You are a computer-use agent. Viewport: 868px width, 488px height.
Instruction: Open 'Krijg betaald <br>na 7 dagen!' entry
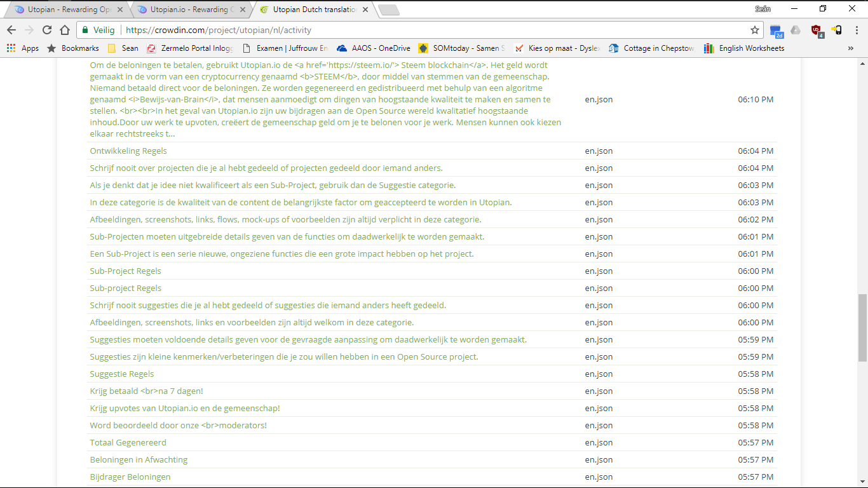[x=147, y=391]
